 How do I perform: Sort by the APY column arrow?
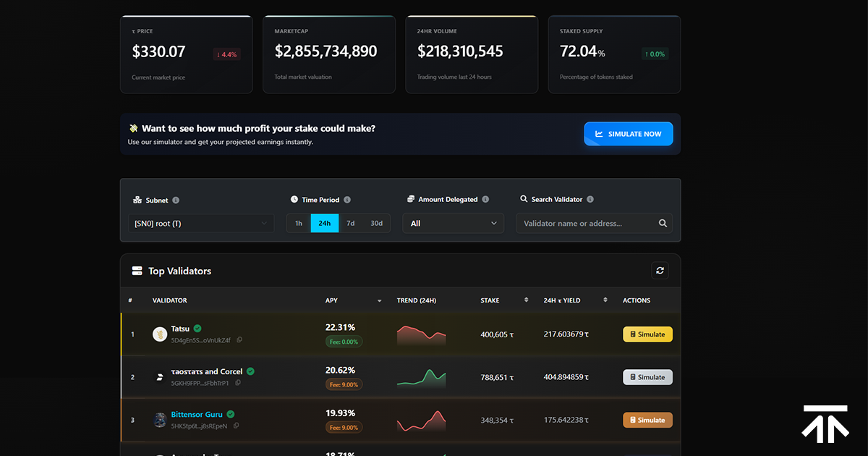(379, 301)
